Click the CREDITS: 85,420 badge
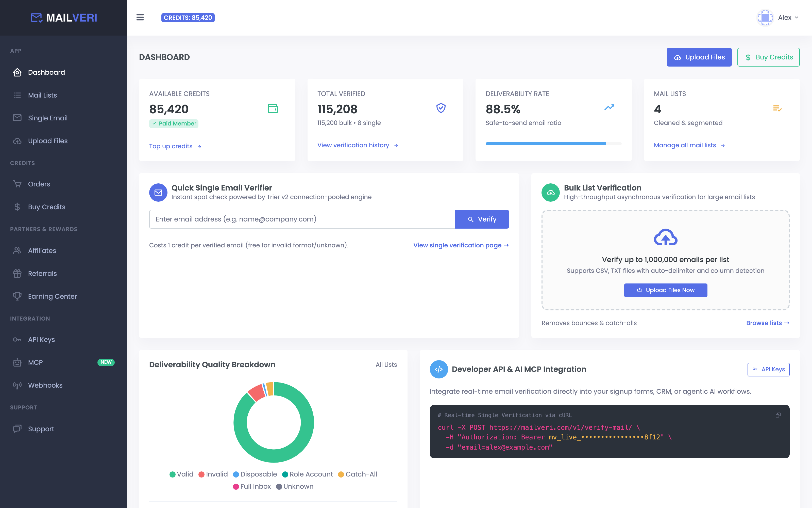Image resolution: width=812 pixels, height=508 pixels. 188,18
